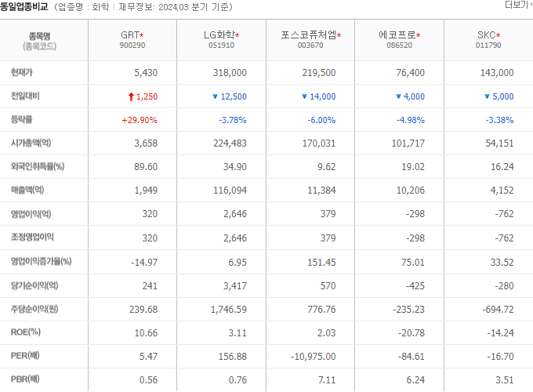Click the blue down arrow beside 12,500

click(x=215, y=96)
